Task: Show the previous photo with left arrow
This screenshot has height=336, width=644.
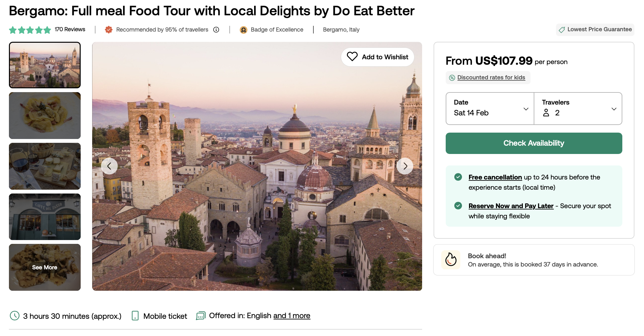Action: (x=109, y=166)
